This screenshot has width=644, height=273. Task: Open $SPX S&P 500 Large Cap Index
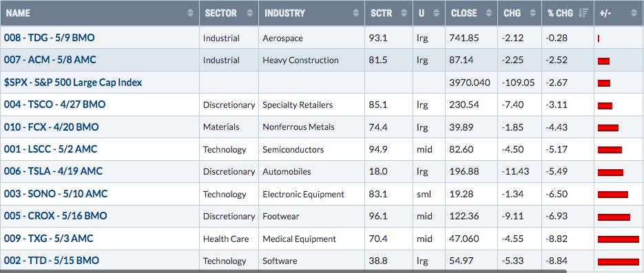pyautogui.click(x=73, y=83)
